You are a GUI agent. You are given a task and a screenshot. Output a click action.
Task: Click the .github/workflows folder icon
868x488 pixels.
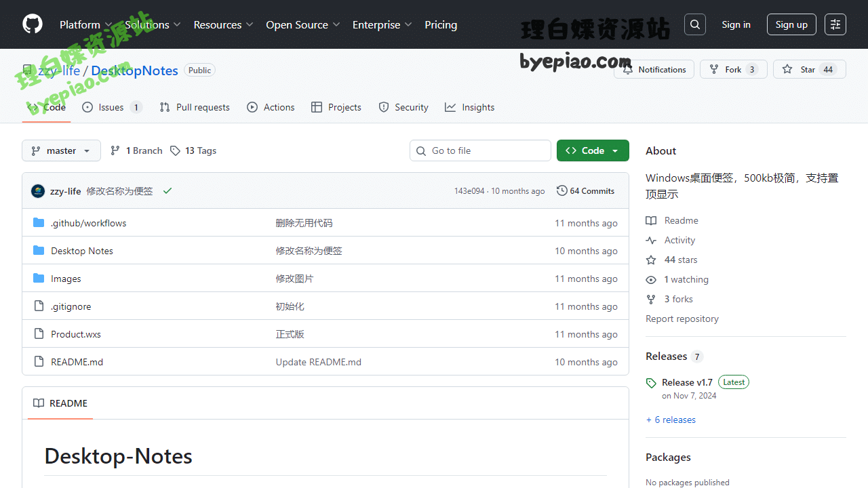coord(39,223)
